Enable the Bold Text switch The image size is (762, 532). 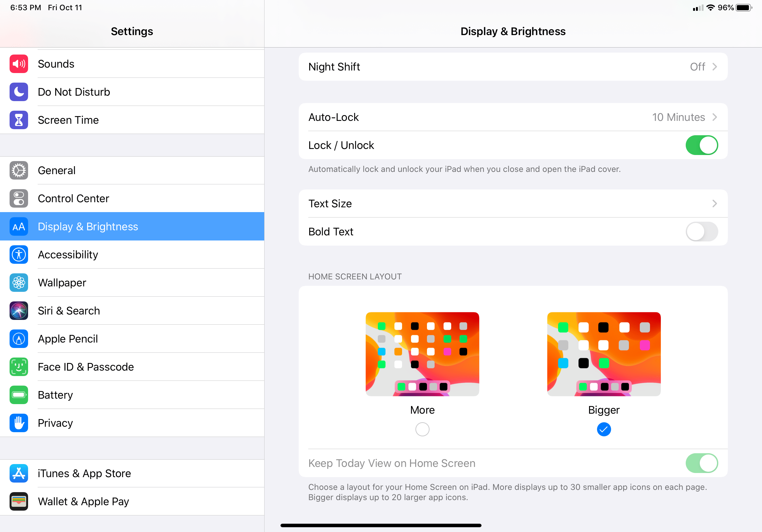tap(701, 232)
